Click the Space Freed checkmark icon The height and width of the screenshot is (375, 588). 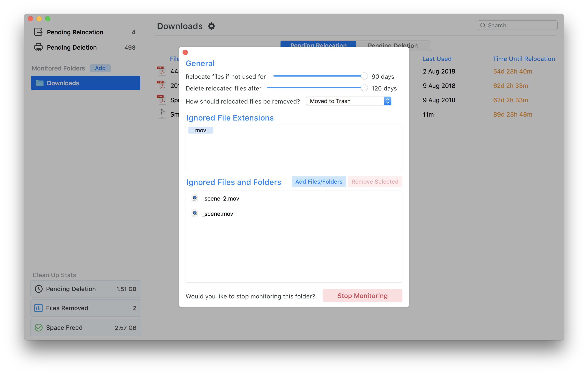(x=39, y=328)
